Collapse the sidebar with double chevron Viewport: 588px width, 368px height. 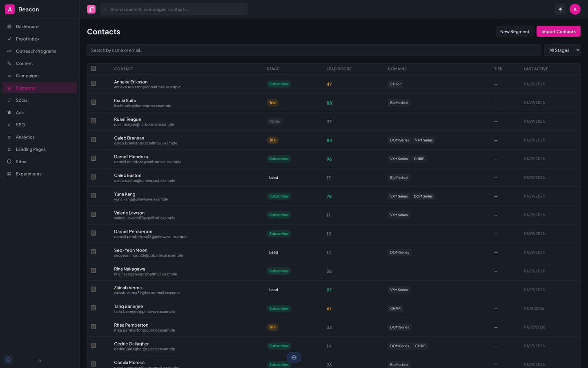click(40, 361)
